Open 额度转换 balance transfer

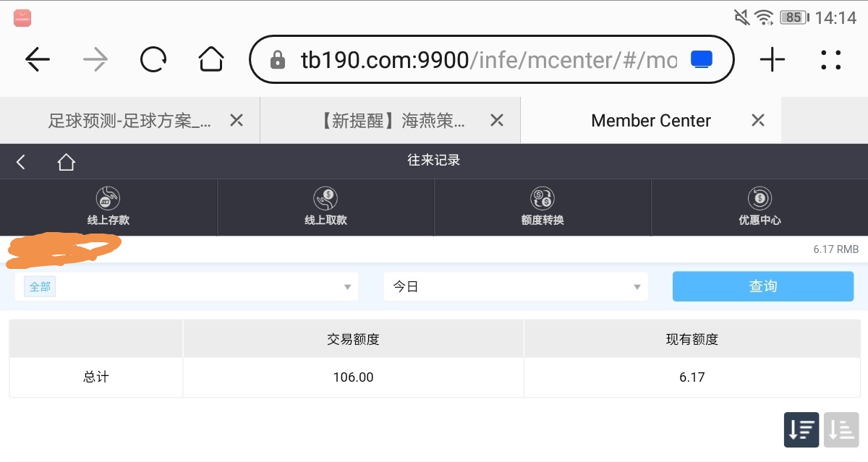tap(542, 207)
